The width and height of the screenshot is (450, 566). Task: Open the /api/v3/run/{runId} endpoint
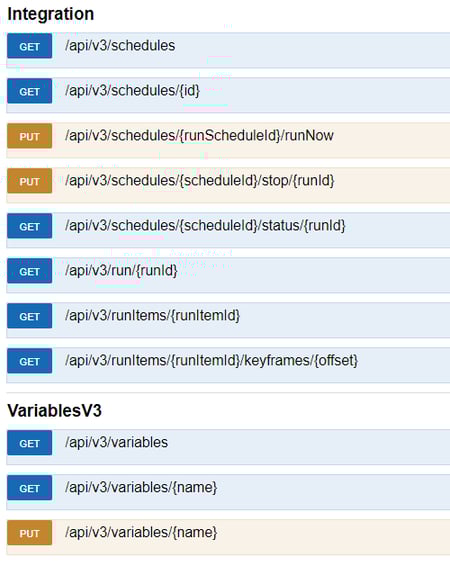coord(228,275)
